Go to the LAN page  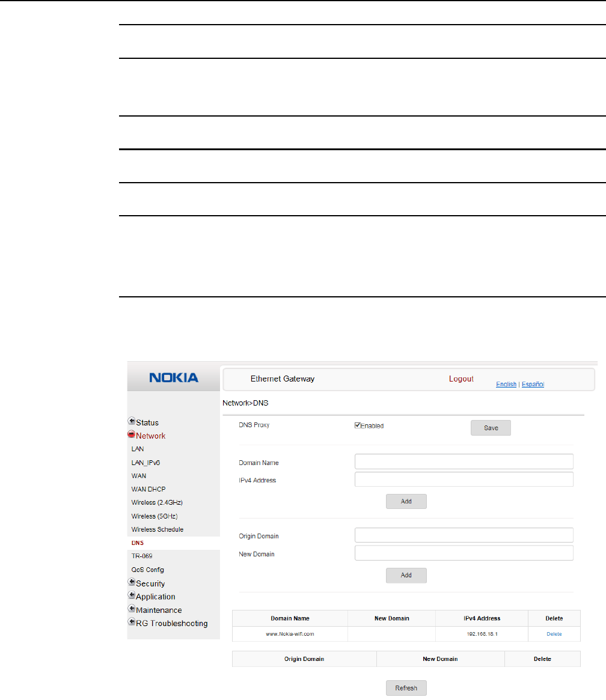pyautogui.click(x=138, y=449)
